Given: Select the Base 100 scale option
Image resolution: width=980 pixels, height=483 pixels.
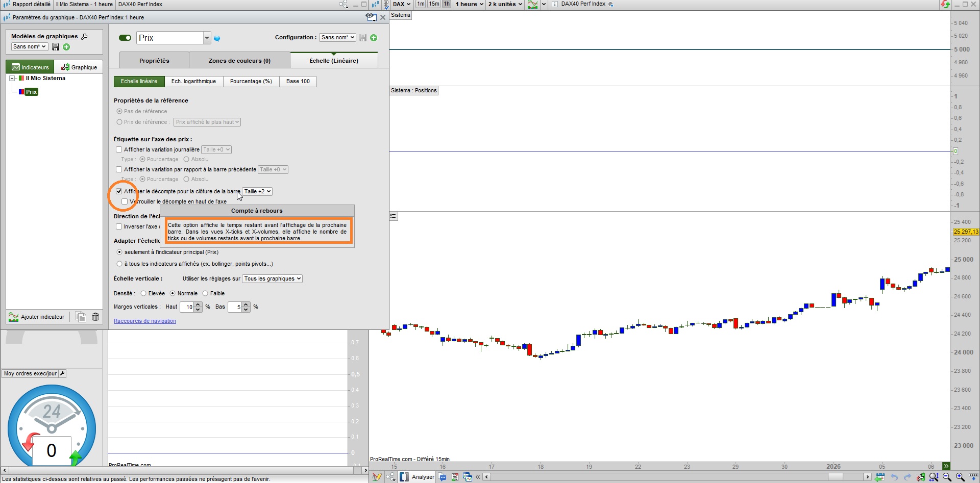Looking at the screenshot, I should click(x=298, y=81).
